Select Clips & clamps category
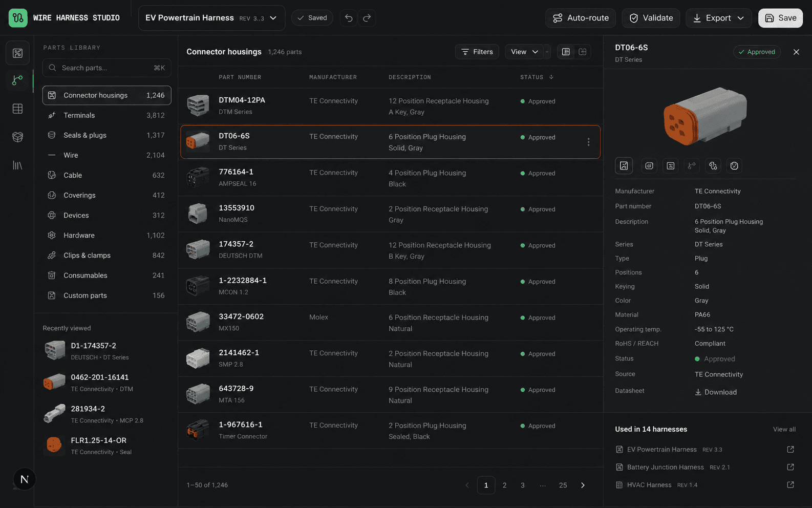The width and height of the screenshot is (812, 508). click(x=106, y=256)
